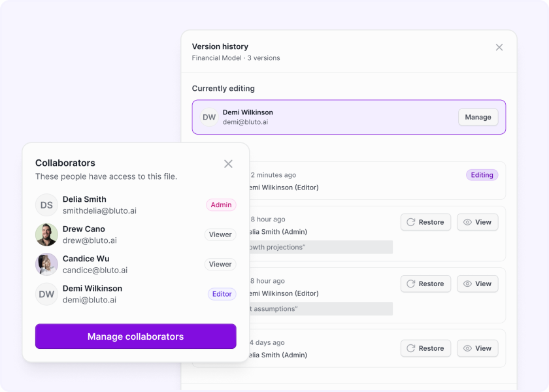View the first 8 hour ago version
The image size is (549, 392).
click(x=477, y=222)
